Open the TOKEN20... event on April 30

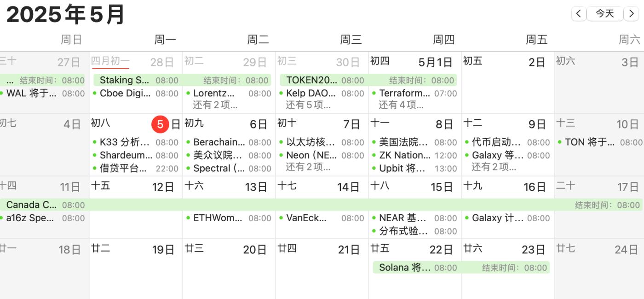pyautogui.click(x=311, y=80)
